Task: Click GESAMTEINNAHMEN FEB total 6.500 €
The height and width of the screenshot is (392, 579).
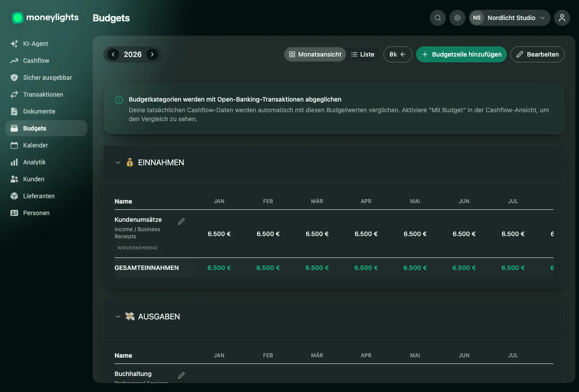Action: (268, 268)
